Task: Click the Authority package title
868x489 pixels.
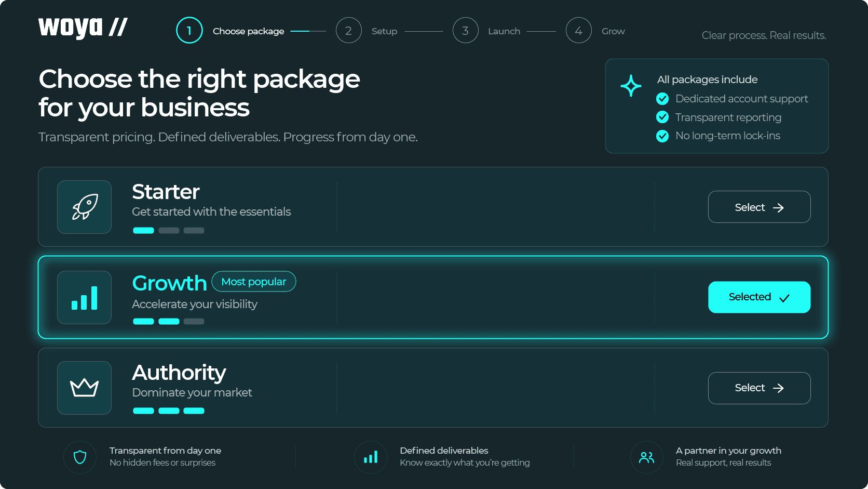Action: tap(179, 373)
